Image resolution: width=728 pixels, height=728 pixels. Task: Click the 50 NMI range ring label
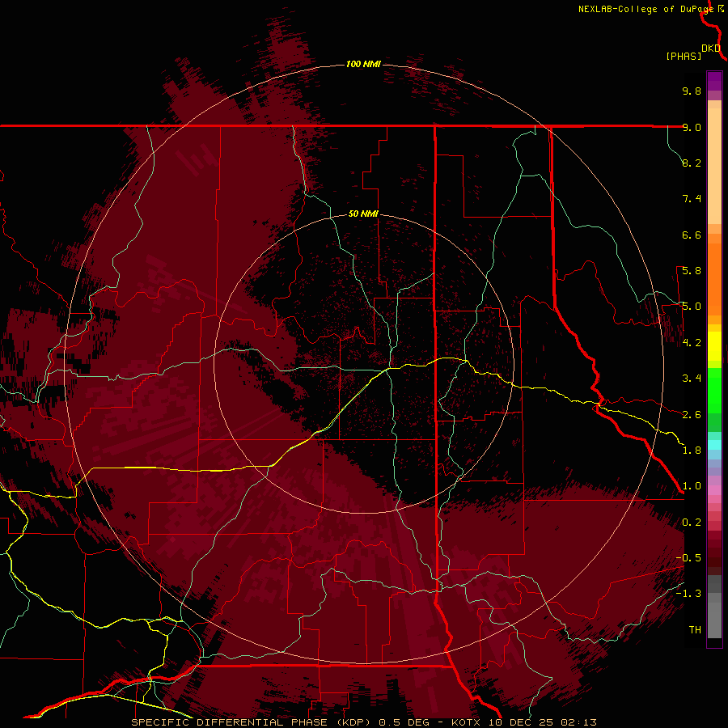(x=363, y=214)
